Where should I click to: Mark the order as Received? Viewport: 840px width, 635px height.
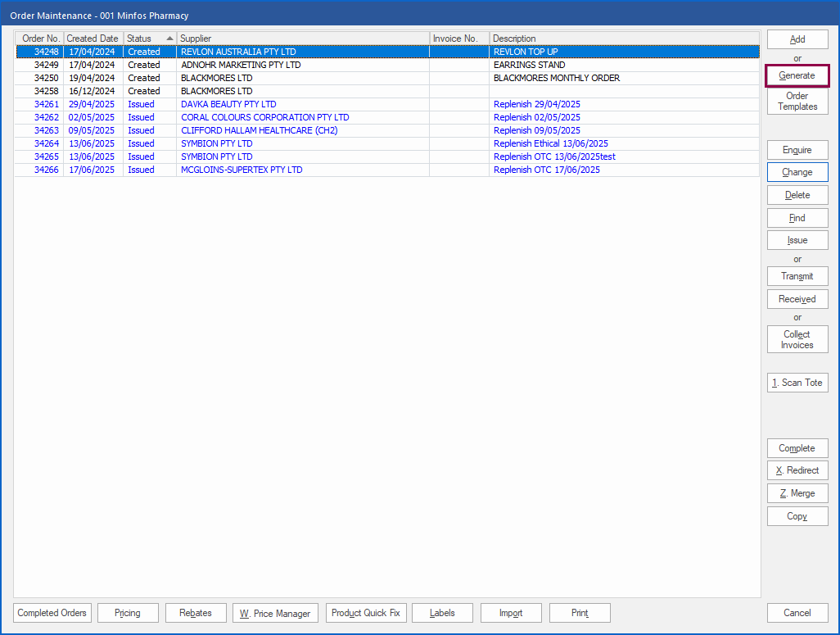tap(797, 299)
